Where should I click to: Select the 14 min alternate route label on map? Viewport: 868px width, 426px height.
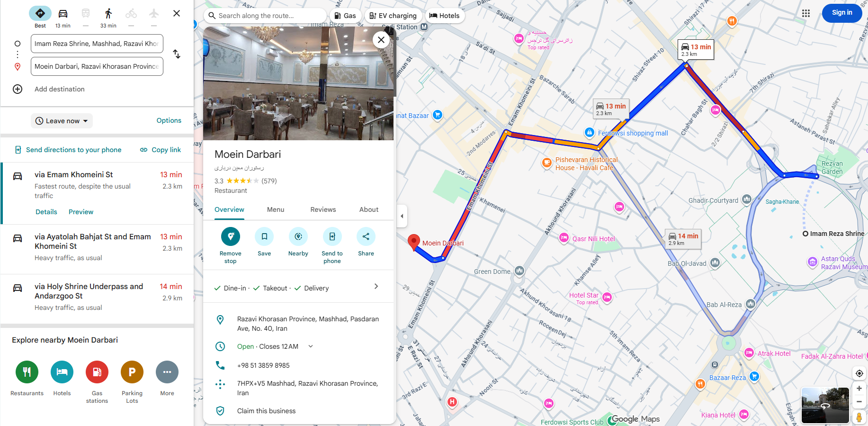point(683,239)
